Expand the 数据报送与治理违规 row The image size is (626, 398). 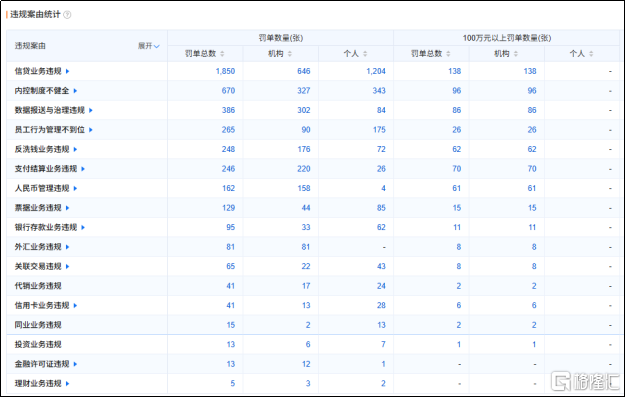91,111
